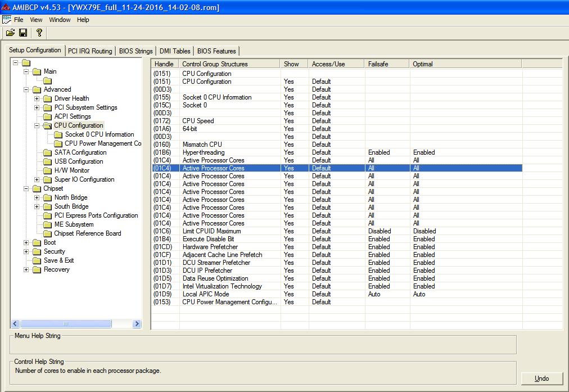Screen dimensions: 569x392
Task: Click the ME Subsystem folder icon
Action: point(48,224)
